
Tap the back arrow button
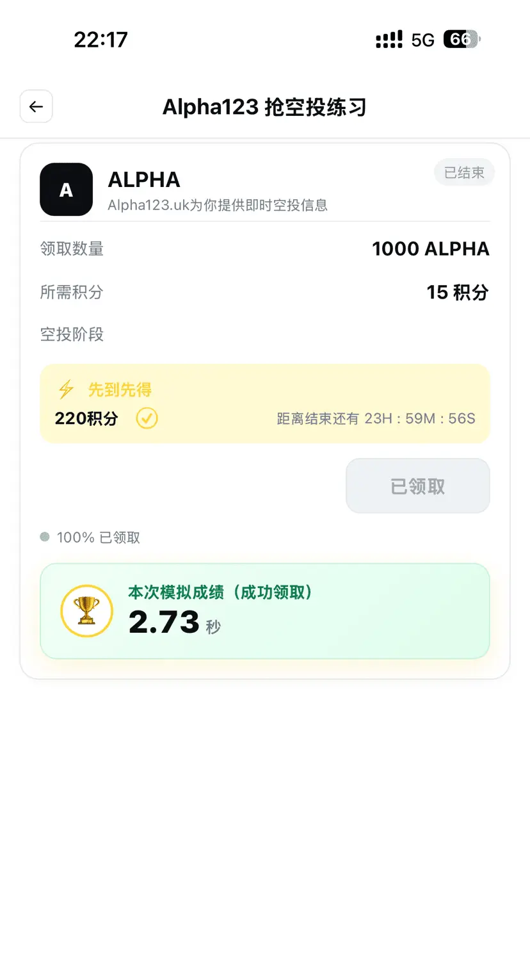[36, 106]
